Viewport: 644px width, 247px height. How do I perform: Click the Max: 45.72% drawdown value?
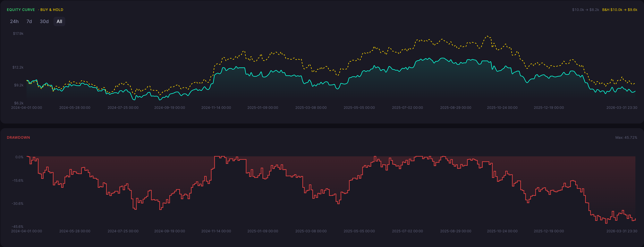626,138
